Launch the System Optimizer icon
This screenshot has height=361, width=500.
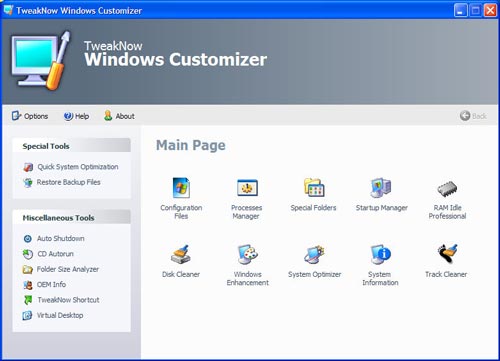click(x=314, y=255)
